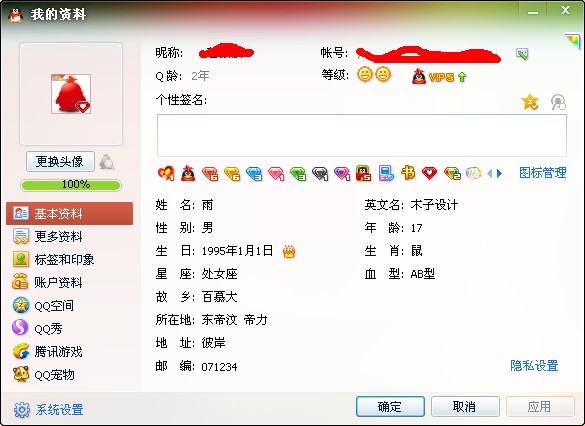Viewport: 585px width, 426px height.
Task: Click the blue diamond badge icon
Action: pyautogui.click(x=254, y=173)
